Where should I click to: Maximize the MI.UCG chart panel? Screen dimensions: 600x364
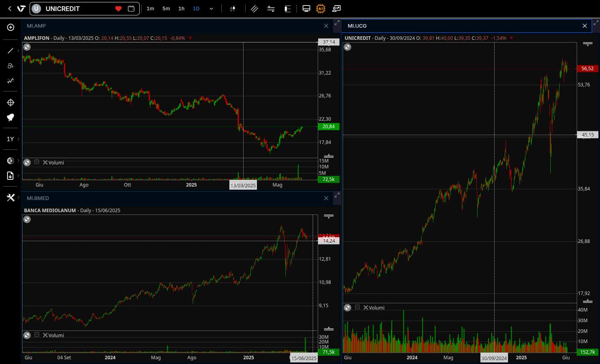tap(596, 23)
